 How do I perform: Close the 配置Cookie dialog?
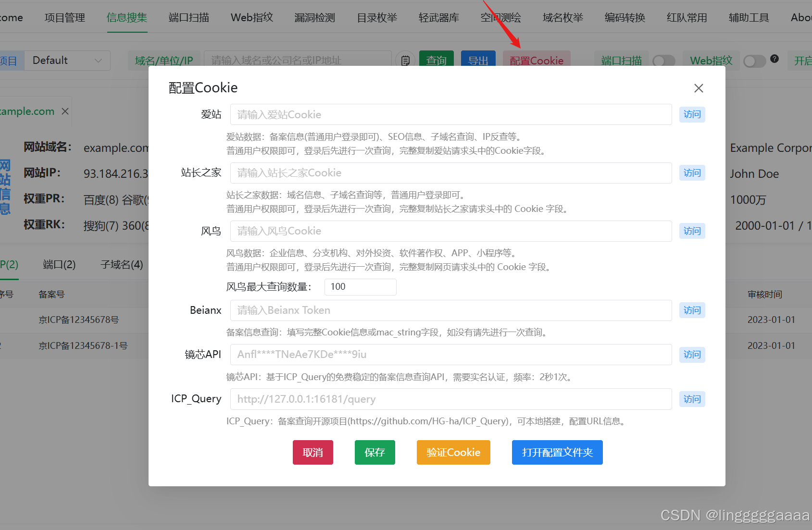coord(699,88)
